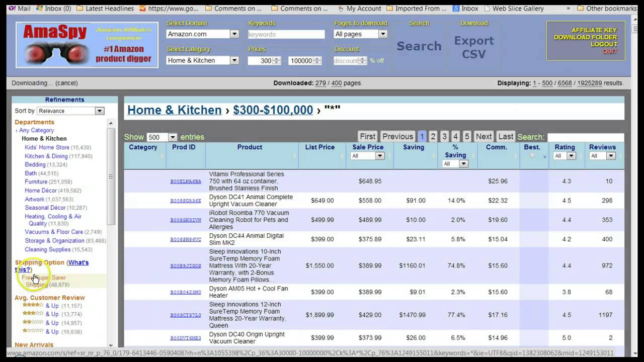The height and width of the screenshot is (362, 644).
Task: Jump to Last page
Action: [506, 136]
